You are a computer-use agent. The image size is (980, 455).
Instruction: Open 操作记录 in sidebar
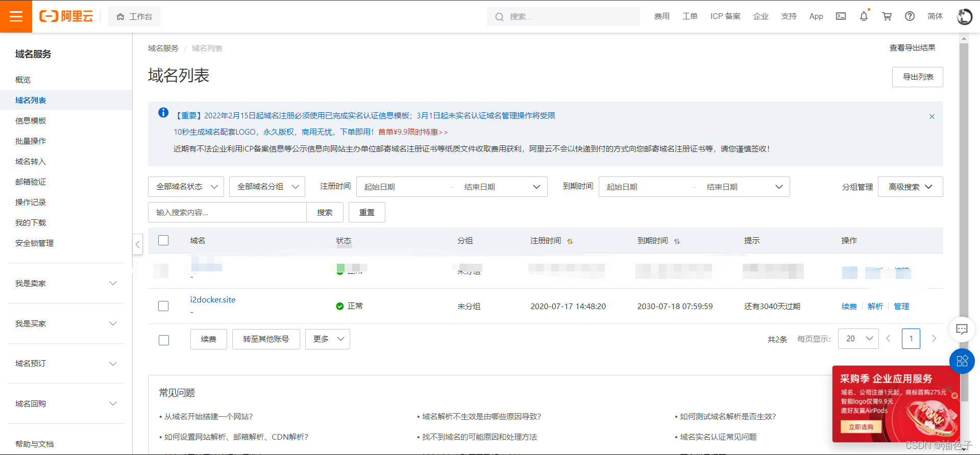click(x=31, y=202)
